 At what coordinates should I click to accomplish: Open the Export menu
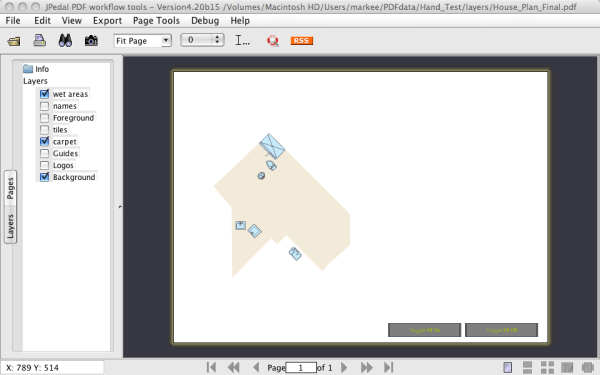[x=107, y=21]
